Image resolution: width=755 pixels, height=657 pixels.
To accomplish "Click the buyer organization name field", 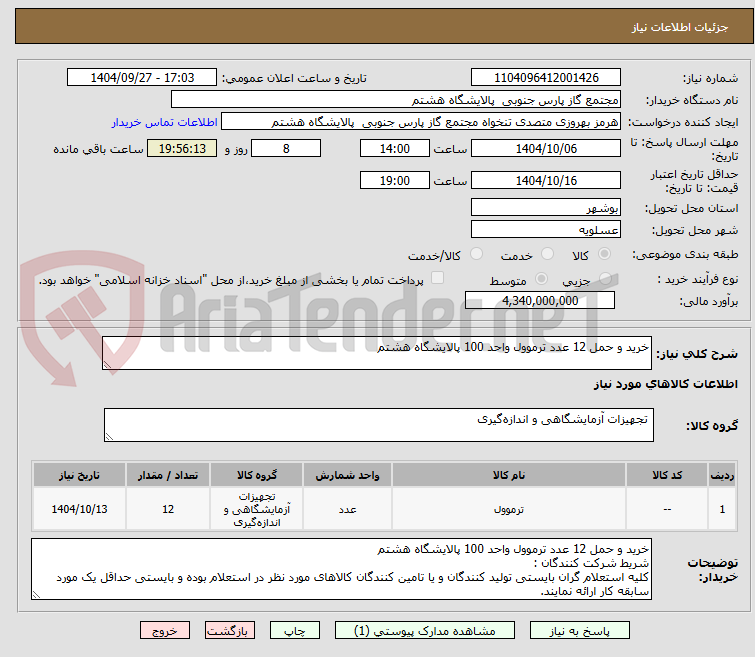I will 396,100.
